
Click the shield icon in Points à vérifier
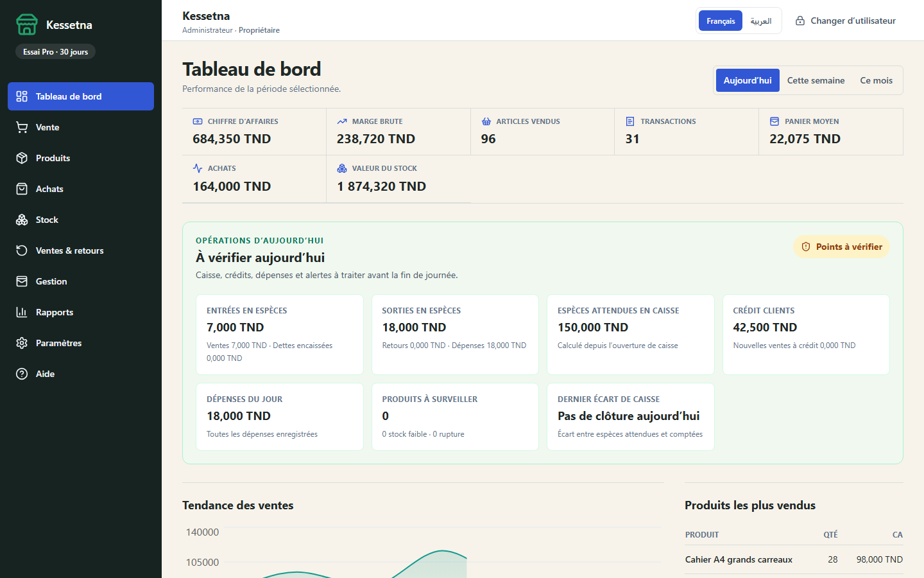point(806,247)
